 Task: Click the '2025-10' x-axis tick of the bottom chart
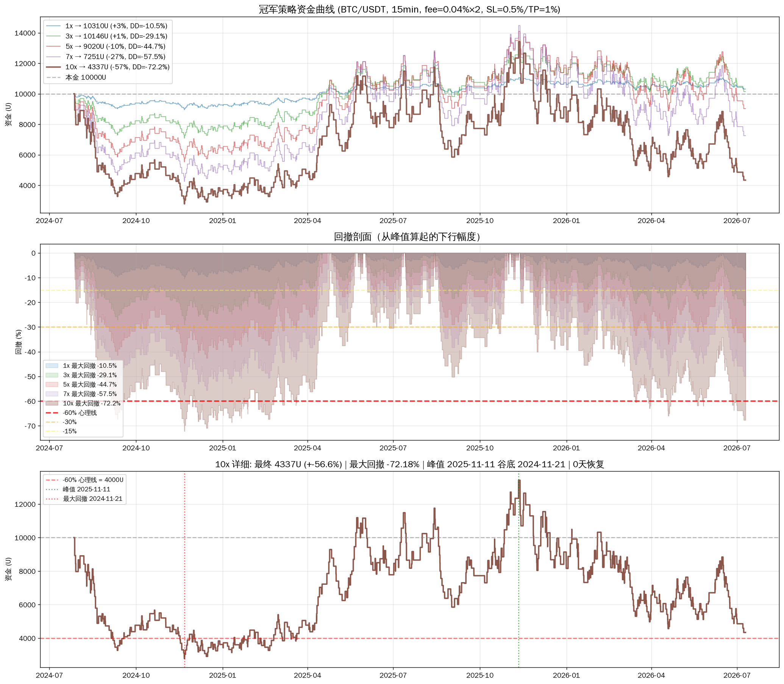coord(480,676)
